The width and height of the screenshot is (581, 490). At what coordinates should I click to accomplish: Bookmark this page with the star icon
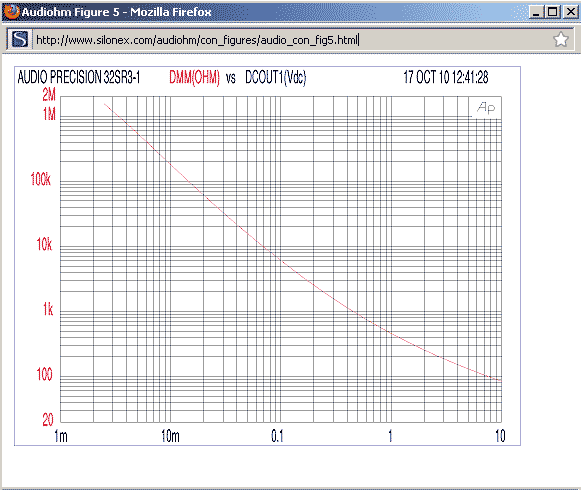pos(561,39)
